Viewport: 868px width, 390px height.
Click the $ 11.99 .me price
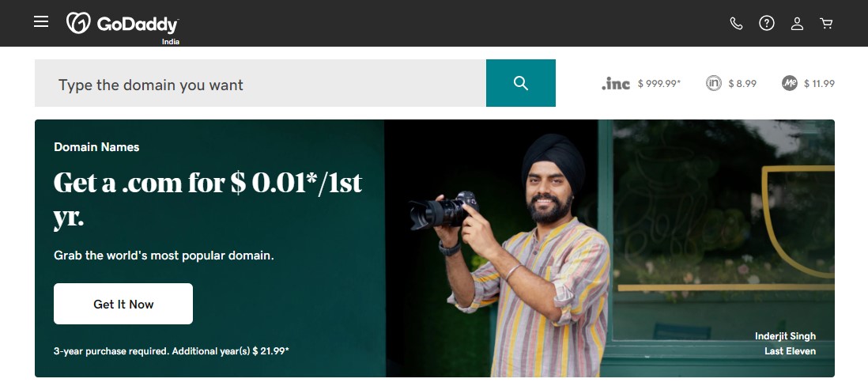coord(819,84)
